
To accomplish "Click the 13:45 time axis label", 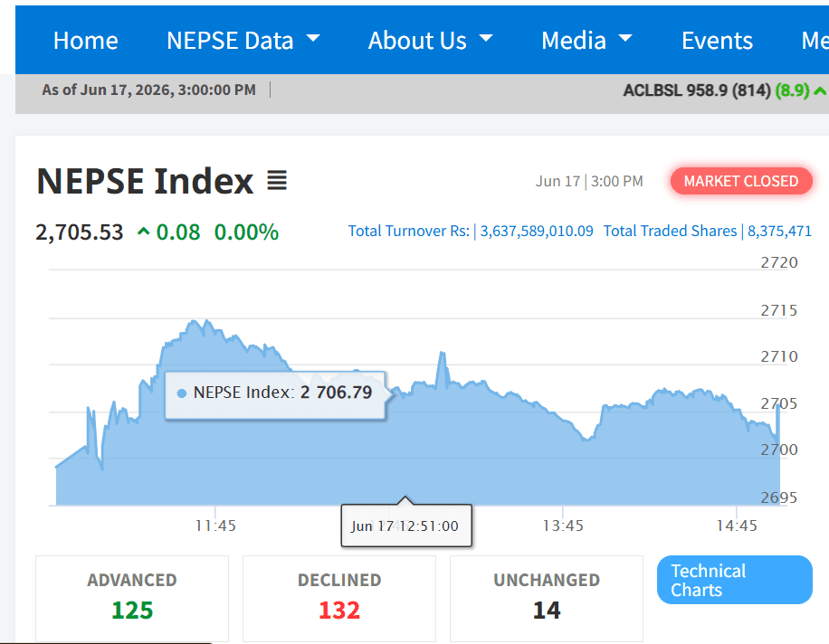I will pos(563,526).
